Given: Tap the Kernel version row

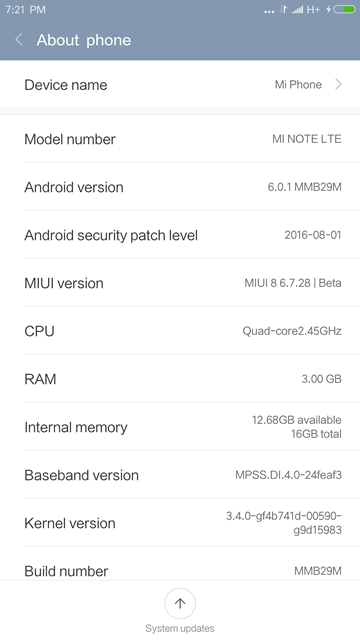Looking at the screenshot, I should (180, 523).
